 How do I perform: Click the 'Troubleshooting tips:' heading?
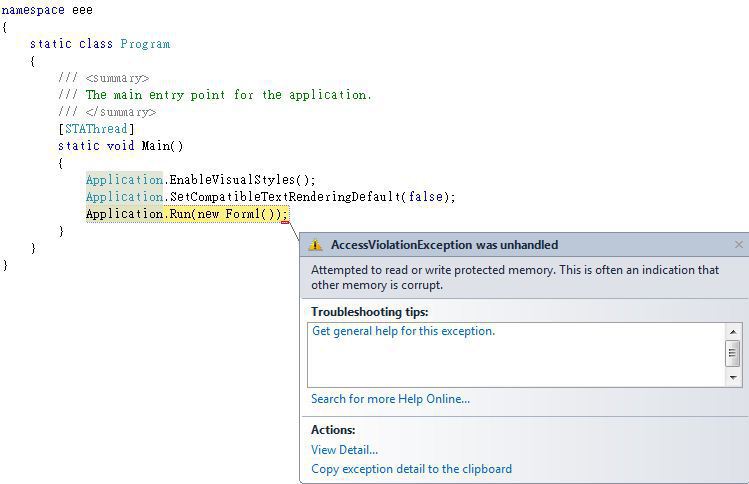tap(370, 312)
